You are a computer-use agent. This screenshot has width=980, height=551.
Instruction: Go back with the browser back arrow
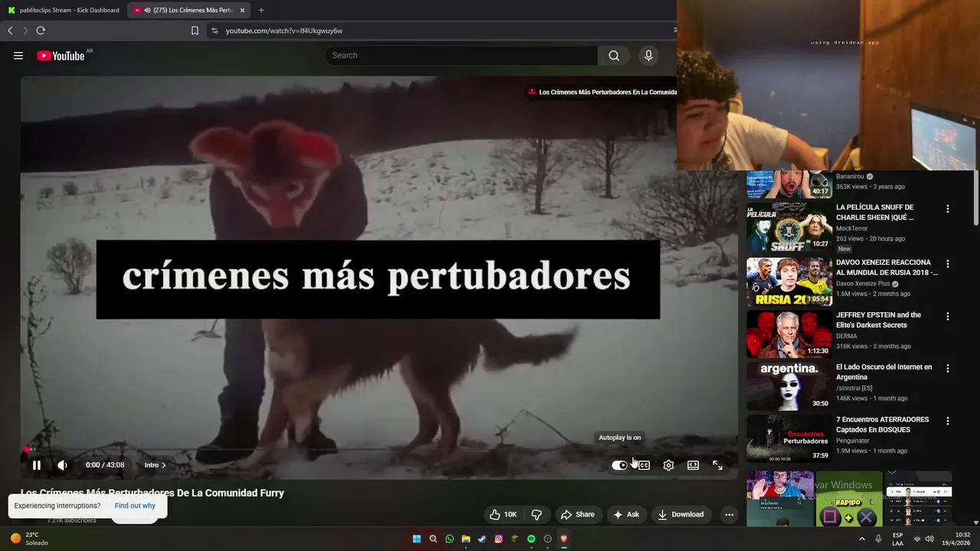[10, 31]
